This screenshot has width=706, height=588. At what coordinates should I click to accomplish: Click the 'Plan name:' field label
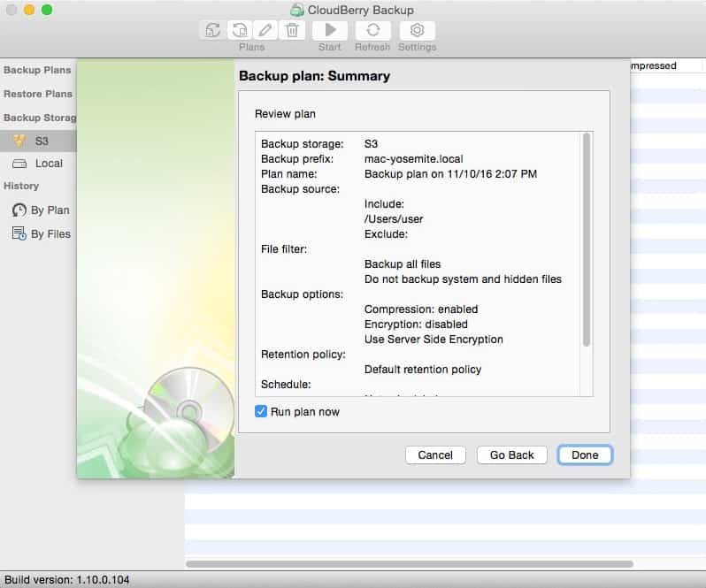[289, 173]
